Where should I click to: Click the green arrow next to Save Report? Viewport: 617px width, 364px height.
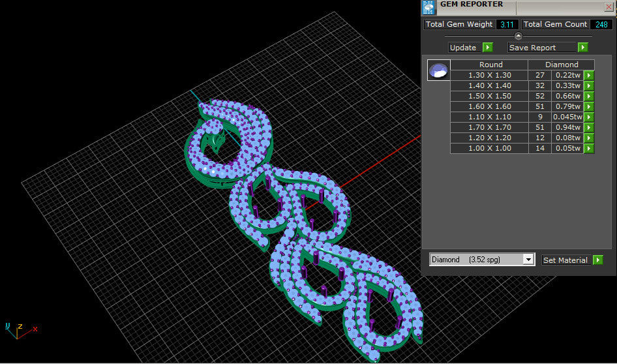[x=582, y=48]
